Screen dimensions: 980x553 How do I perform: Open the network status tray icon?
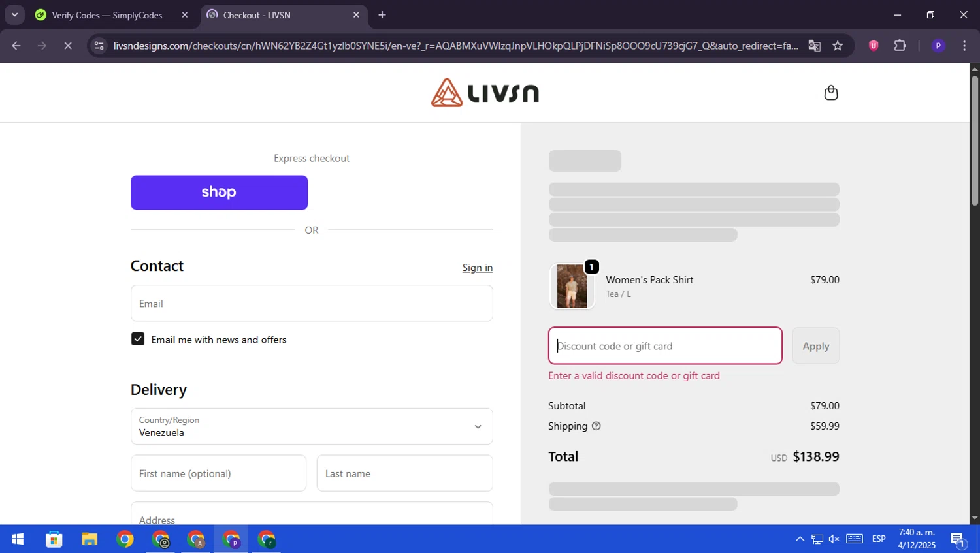(x=817, y=539)
